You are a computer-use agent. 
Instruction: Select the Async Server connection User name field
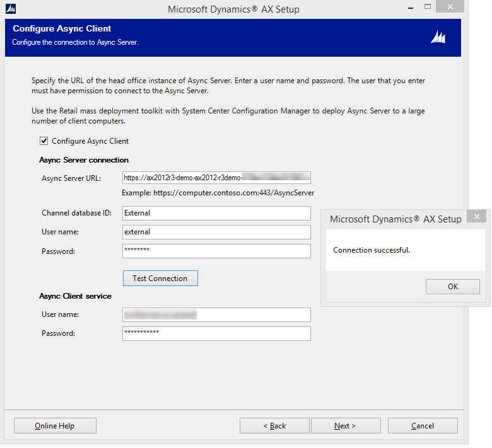tap(216, 232)
